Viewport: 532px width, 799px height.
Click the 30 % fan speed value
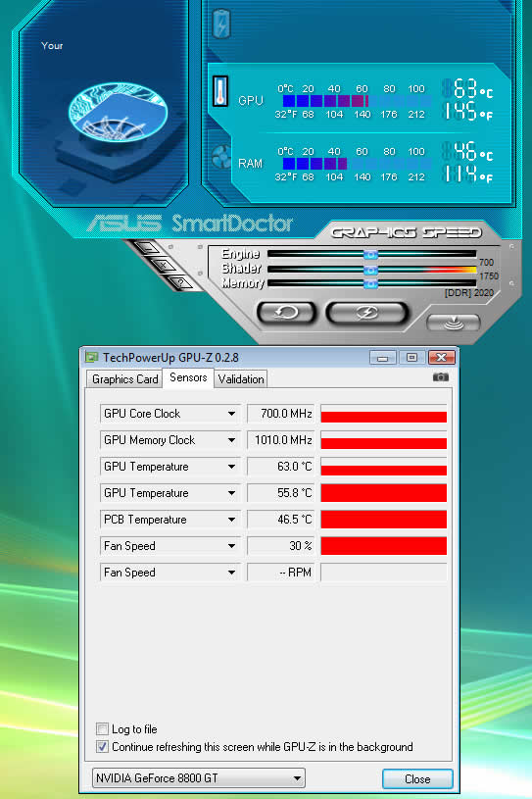(x=280, y=546)
